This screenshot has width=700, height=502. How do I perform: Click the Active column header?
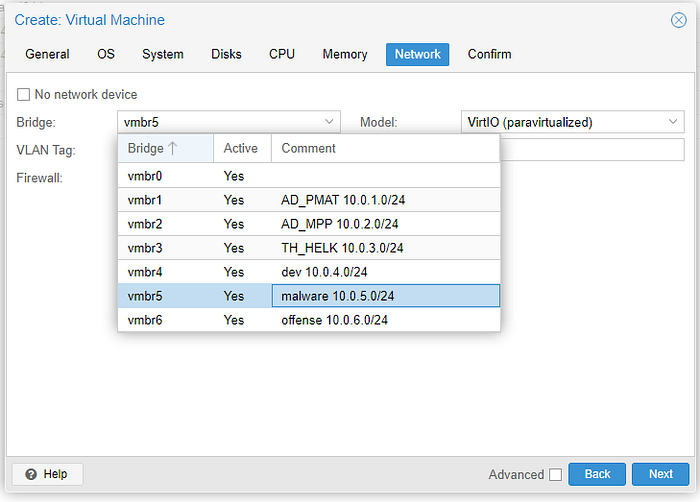point(242,148)
